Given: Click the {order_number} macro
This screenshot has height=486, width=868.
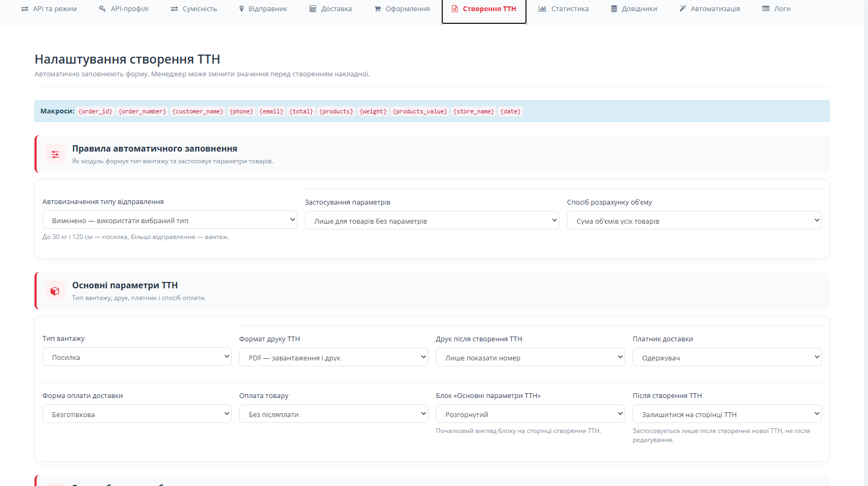Looking at the screenshot, I should click(x=142, y=111).
